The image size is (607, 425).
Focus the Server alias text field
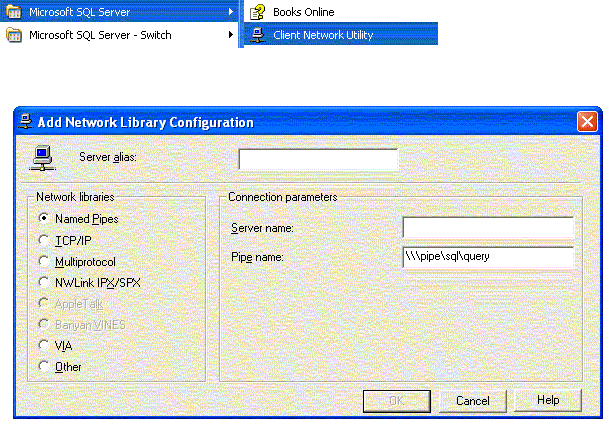[318, 159]
